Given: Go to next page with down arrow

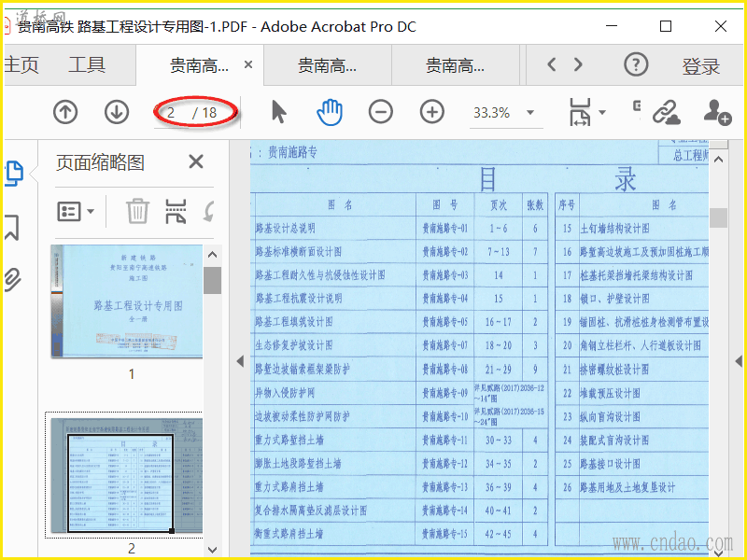Looking at the screenshot, I should coord(117,112).
